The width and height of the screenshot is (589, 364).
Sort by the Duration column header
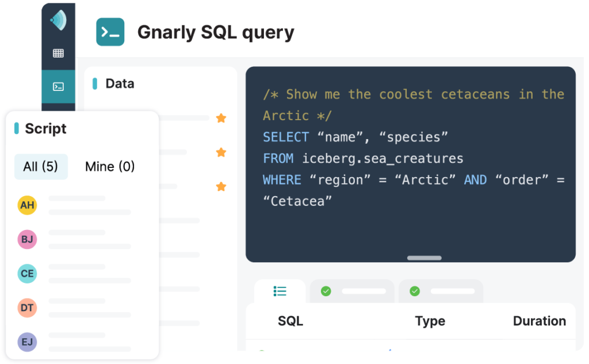(x=540, y=321)
